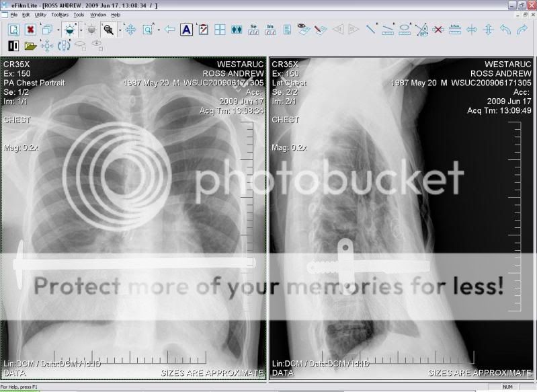Select the window/level sun tool
The image size is (537, 392).
tap(69, 30)
